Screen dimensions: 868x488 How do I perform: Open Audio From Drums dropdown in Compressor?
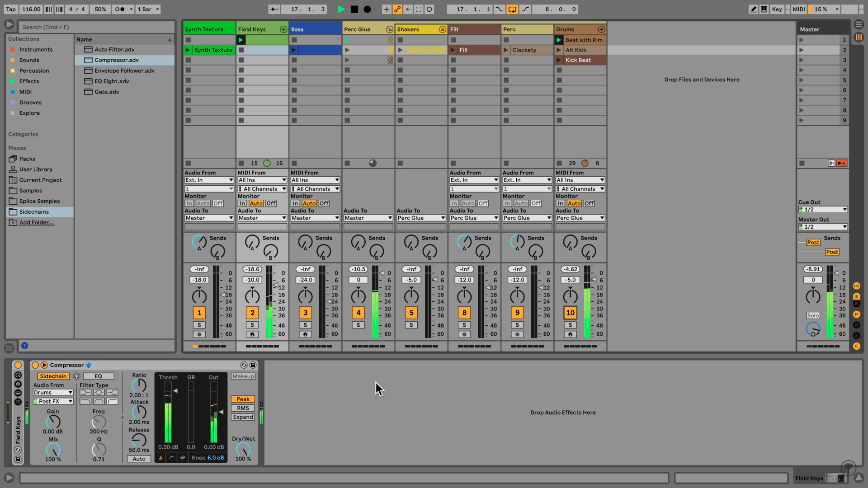(x=53, y=393)
